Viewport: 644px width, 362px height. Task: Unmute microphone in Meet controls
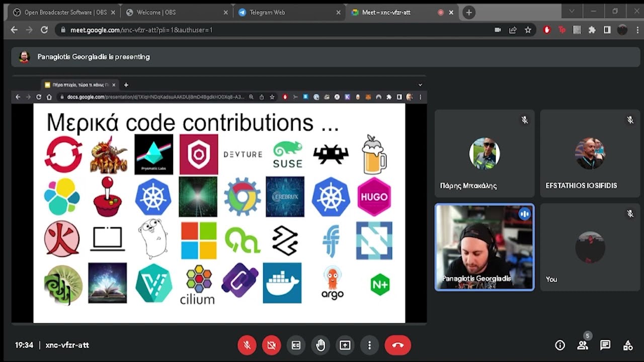click(247, 345)
